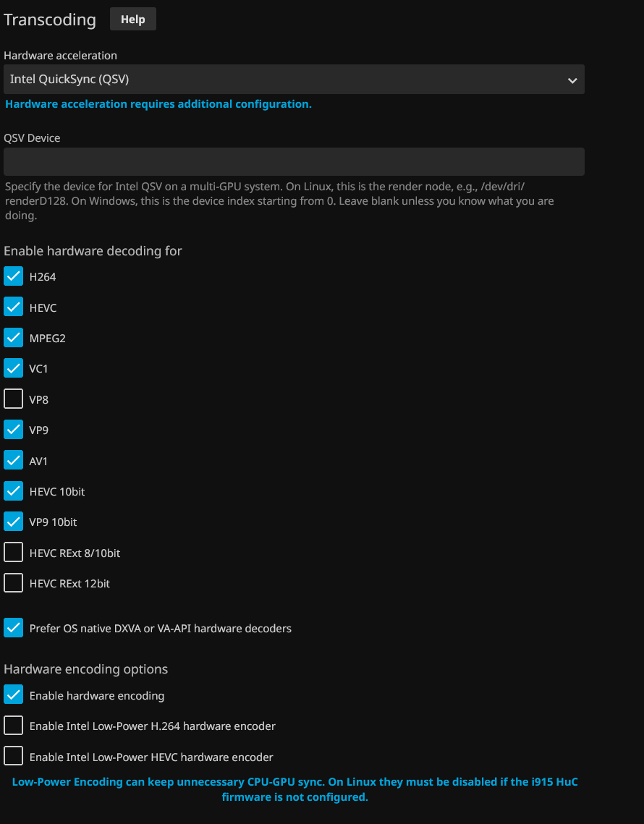Disable HEVC hardware decoding
644x824 pixels.
(x=14, y=307)
